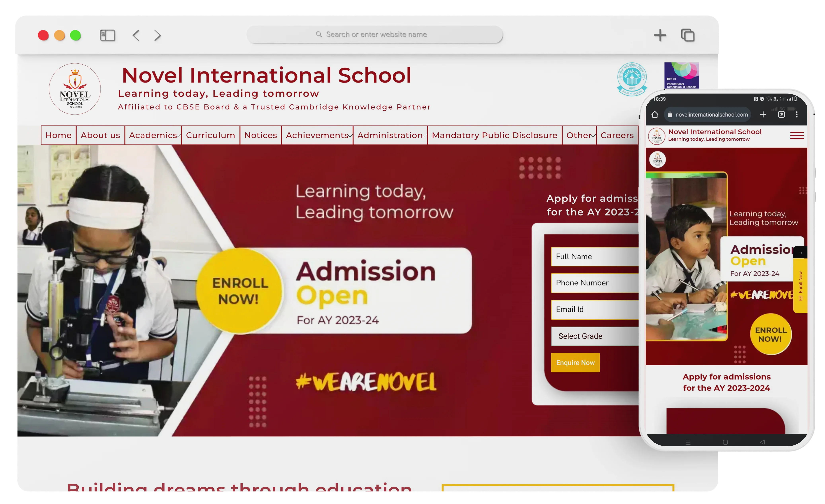The height and width of the screenshot is (504, 825).
Task: Toggle the browser sidebar panel icon
Action: (x=107, y=35)
